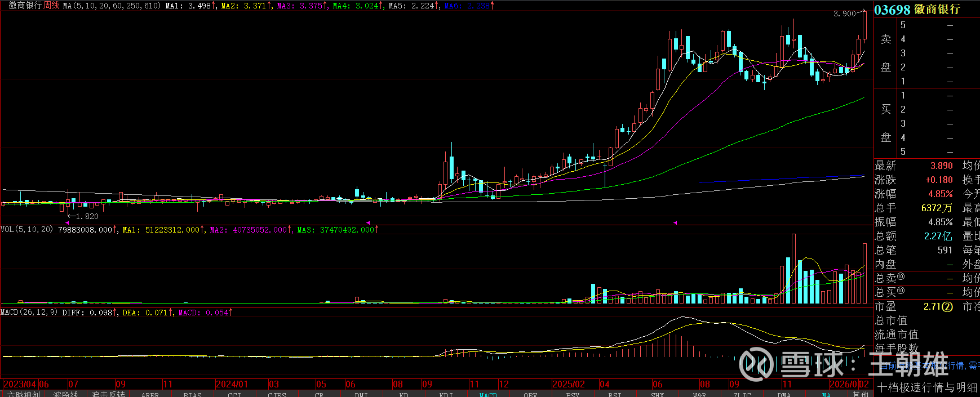Click the circle icon next to 总卖

tap(901, 276)
